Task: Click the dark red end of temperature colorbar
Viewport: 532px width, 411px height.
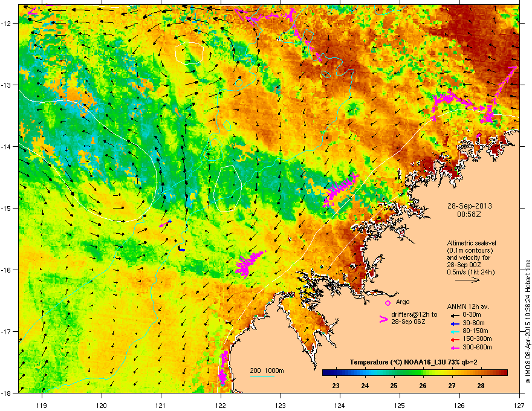Action: point(502,373)
